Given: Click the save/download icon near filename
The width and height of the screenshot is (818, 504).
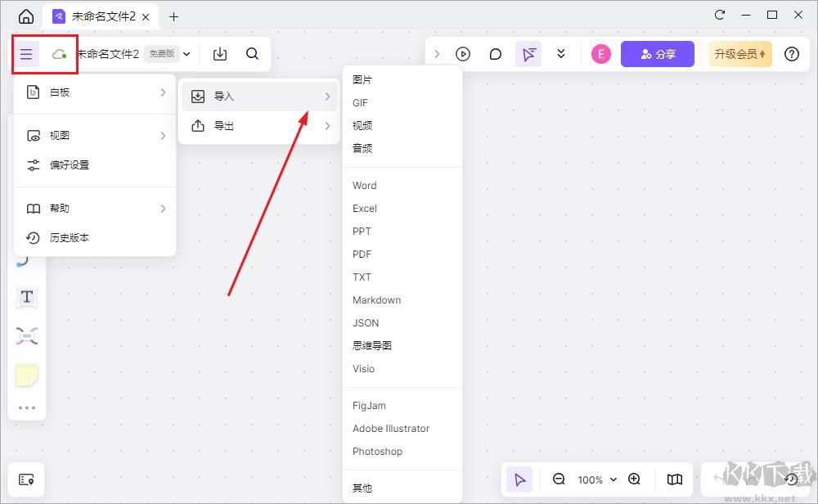Looking at the screenshot, I should (219, 53).
